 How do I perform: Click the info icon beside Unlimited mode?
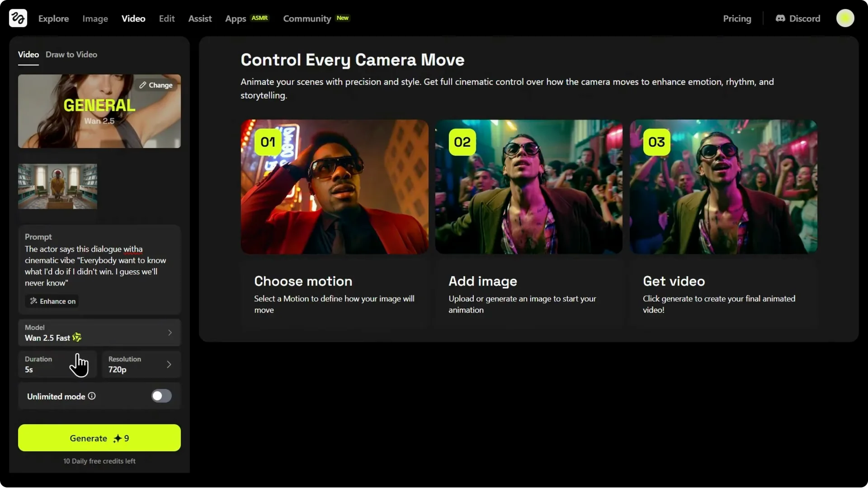point(91,396)
